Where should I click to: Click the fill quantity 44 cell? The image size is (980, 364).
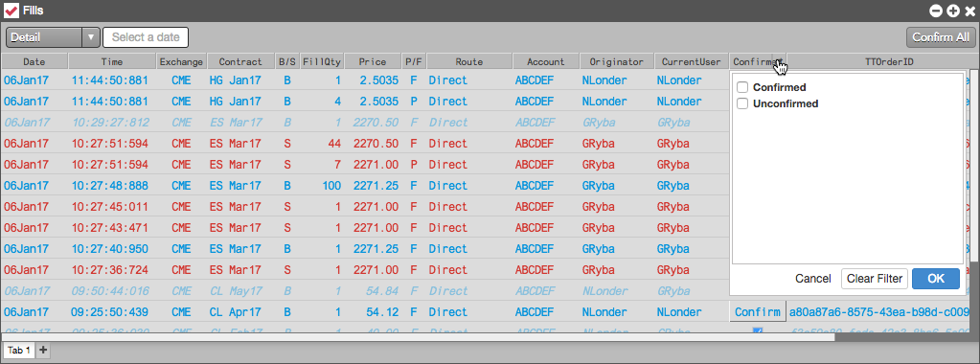[x=333, y=144]
